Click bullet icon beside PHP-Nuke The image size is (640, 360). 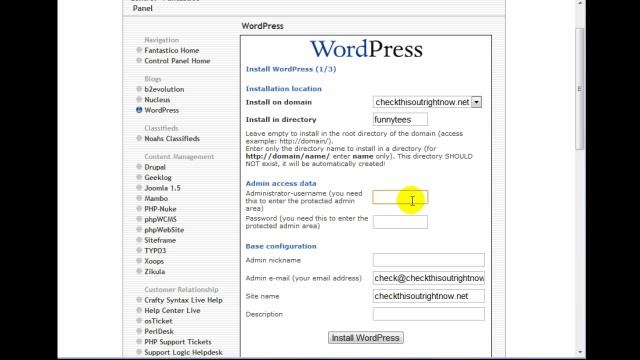pos(139,209)
